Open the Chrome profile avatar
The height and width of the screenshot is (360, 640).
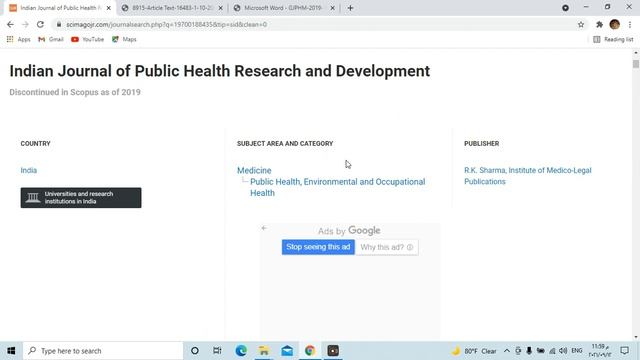[x=615, y=24]
